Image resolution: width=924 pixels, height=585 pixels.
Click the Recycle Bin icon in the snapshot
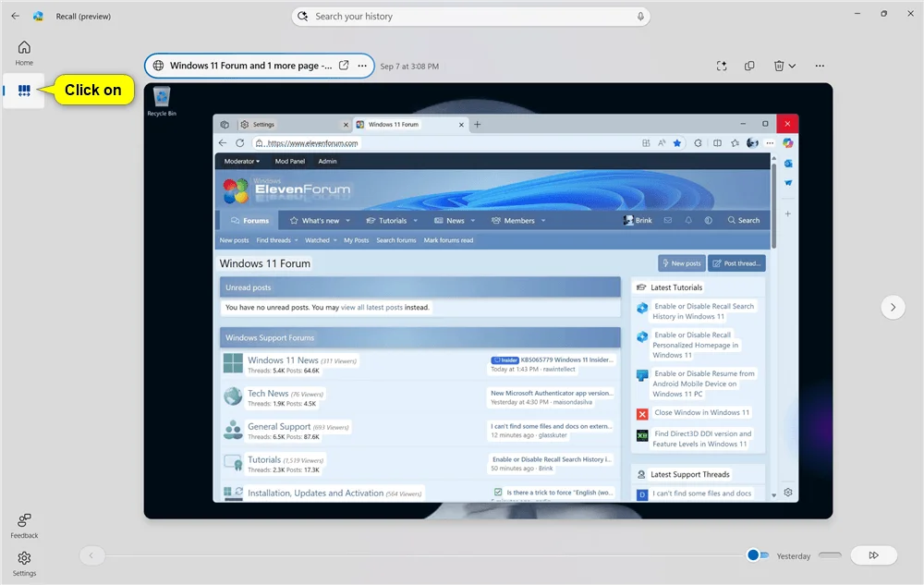[162, 102]
